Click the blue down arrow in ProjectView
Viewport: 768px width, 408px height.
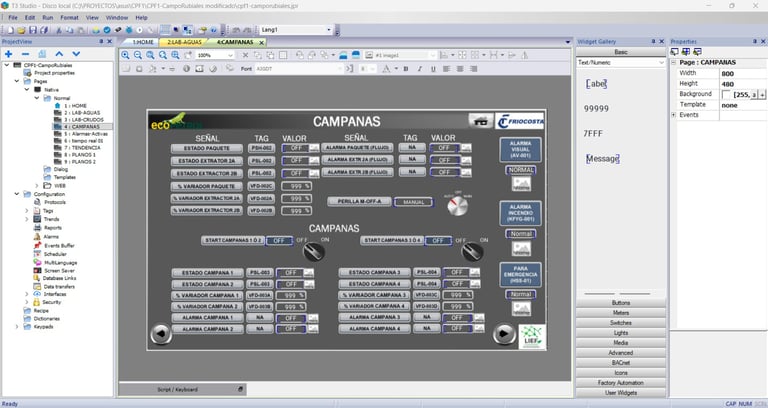pos(76,54)
